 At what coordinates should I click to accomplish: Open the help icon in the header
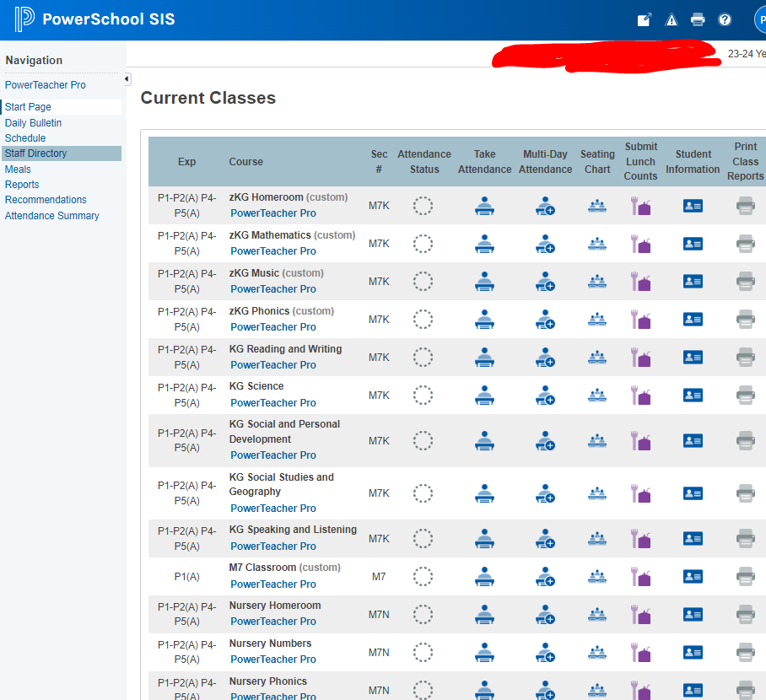point(725,19)
